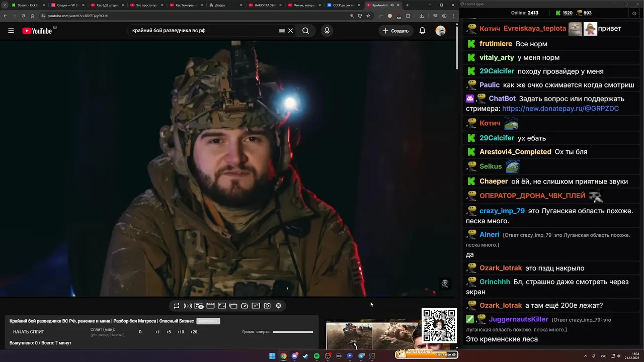Reload the page in browser
The image size is (644, 362).
tap(23, 16)
